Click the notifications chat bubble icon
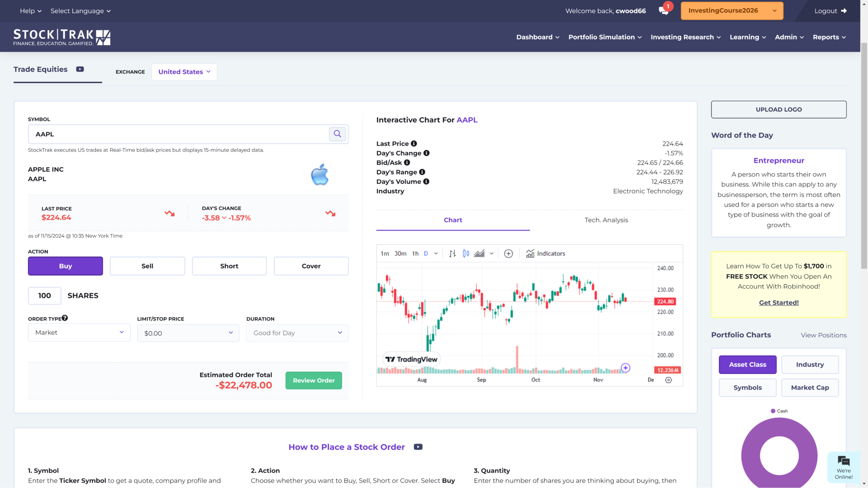Image resolution: width=868 pixels, height=488 pixels. (x=662, y=11)
